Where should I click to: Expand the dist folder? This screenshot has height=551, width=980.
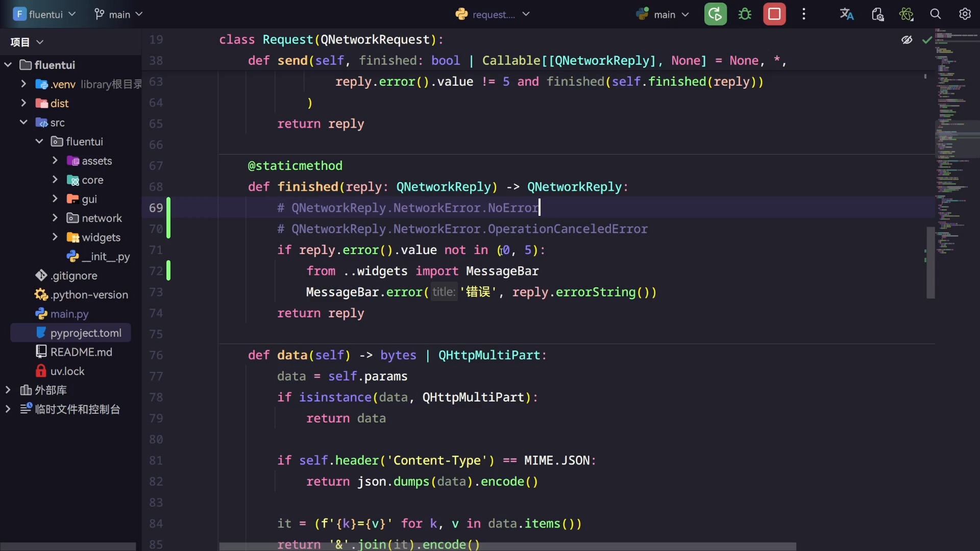23,103
